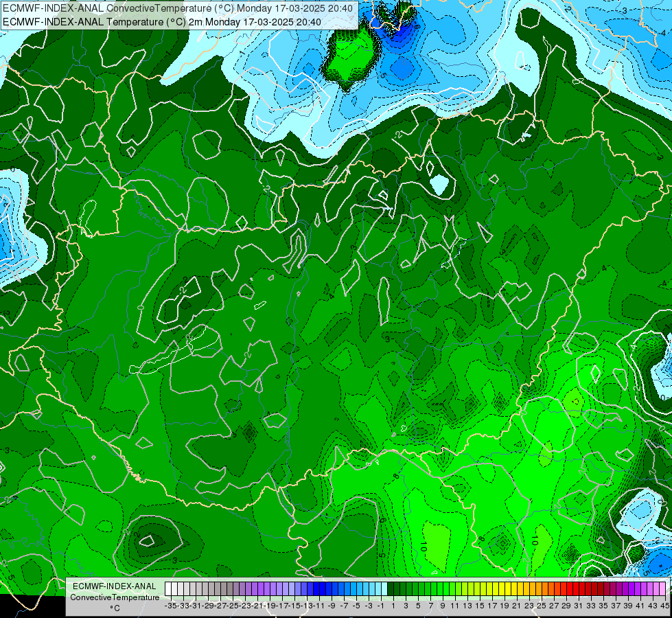Click the legend value 37
Viewport: 672px width, 618px height.
pos(616,606)
